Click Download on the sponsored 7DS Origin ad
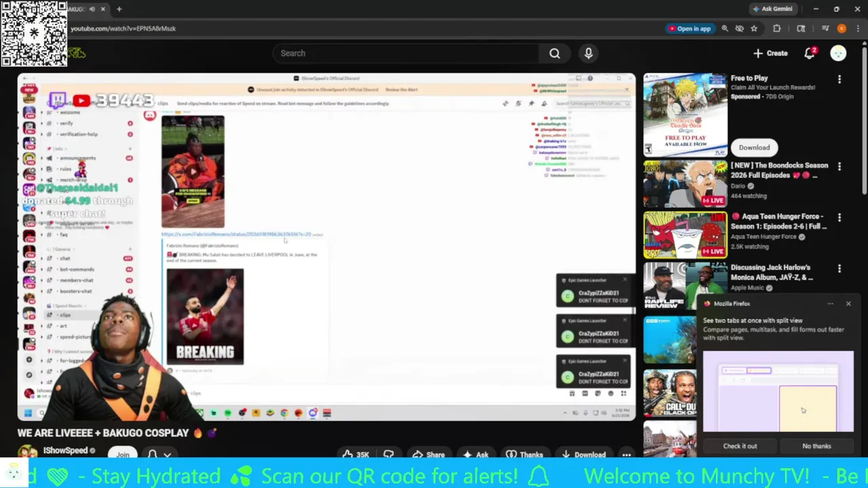Viewport: 868px width, 488px height. pyautogui.click(x=754, y=148)
